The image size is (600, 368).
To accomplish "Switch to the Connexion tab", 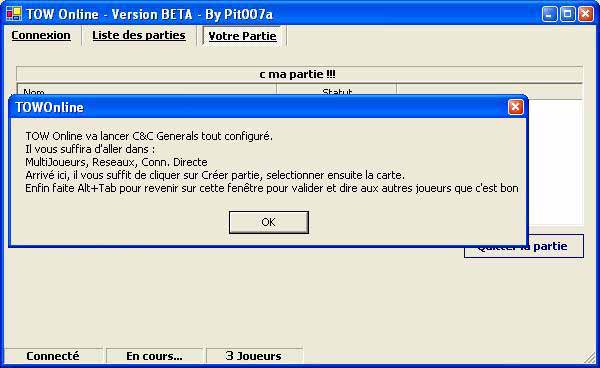I will point(41,36).
